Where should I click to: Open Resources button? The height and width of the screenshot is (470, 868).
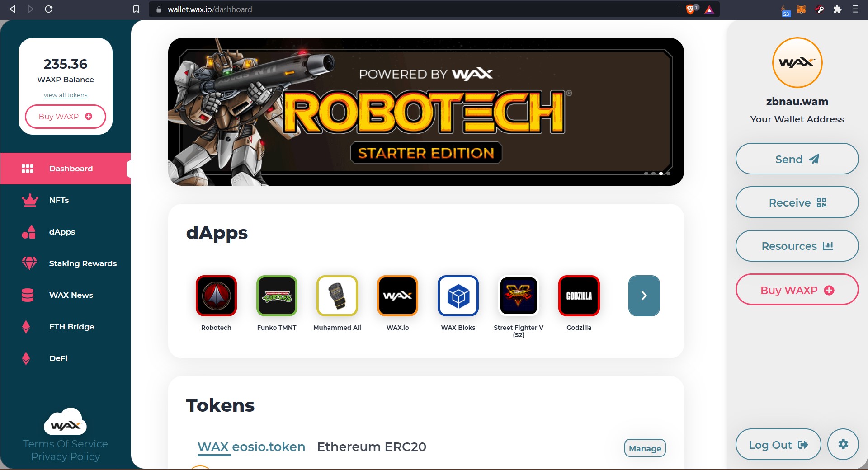[797, 246]
